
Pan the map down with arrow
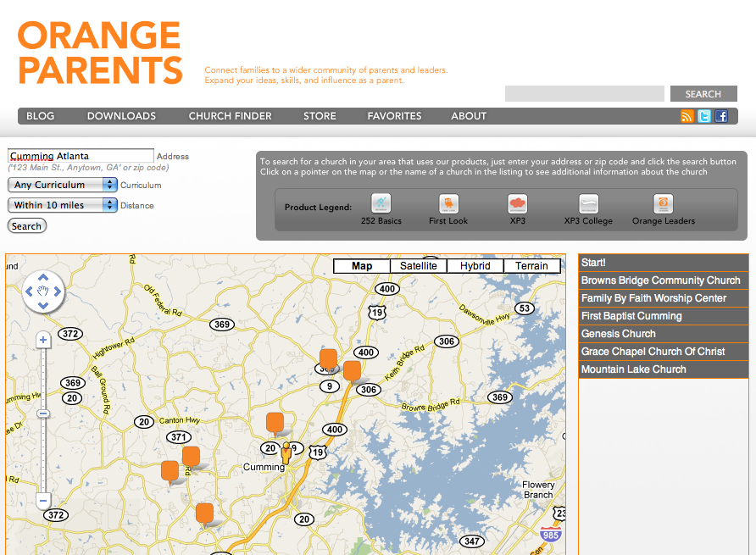(x=43, y=306)
